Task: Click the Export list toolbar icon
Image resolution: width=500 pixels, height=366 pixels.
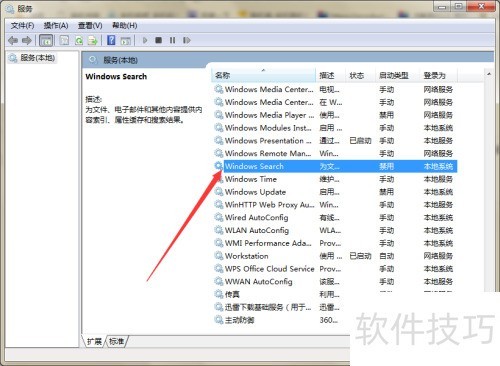Action: click(92, 41)
